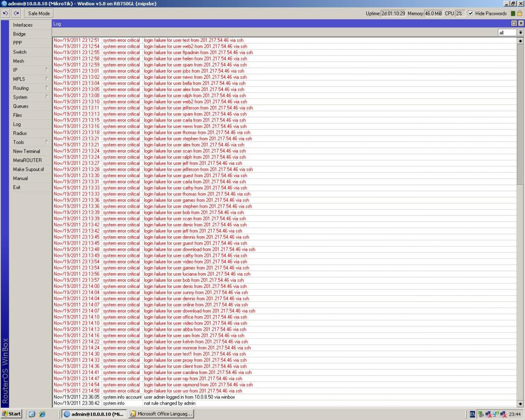
Task: Click the Undo arrow icon
Action: click(x=5, y=13)
